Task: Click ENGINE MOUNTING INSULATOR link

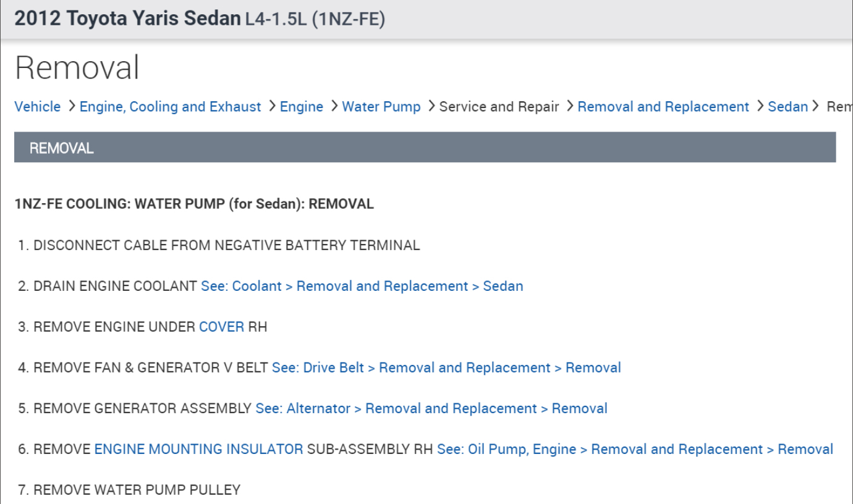Action: click(x=198, y=449)
